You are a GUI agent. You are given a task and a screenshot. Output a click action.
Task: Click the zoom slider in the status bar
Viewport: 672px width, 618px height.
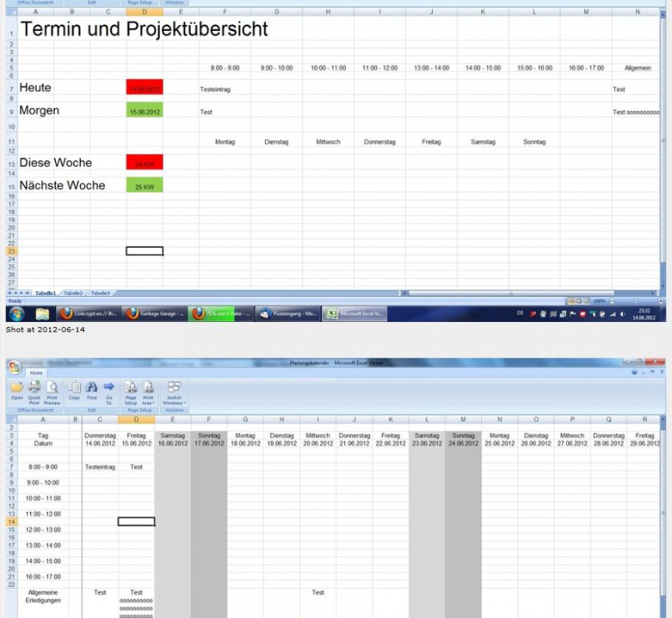(636, 301)
